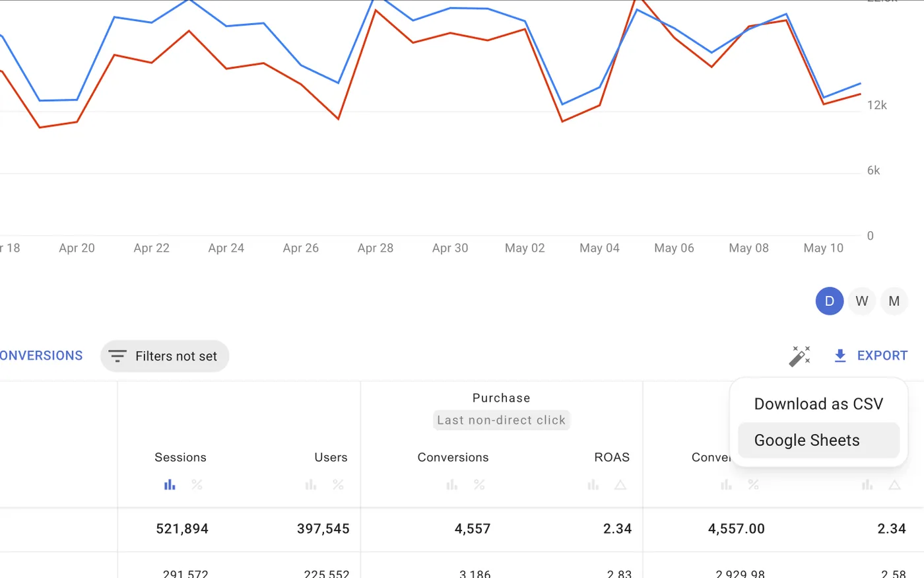Select the bar chart icon under Users
This screenshot has width=924, height=578.
coord(310,484)
